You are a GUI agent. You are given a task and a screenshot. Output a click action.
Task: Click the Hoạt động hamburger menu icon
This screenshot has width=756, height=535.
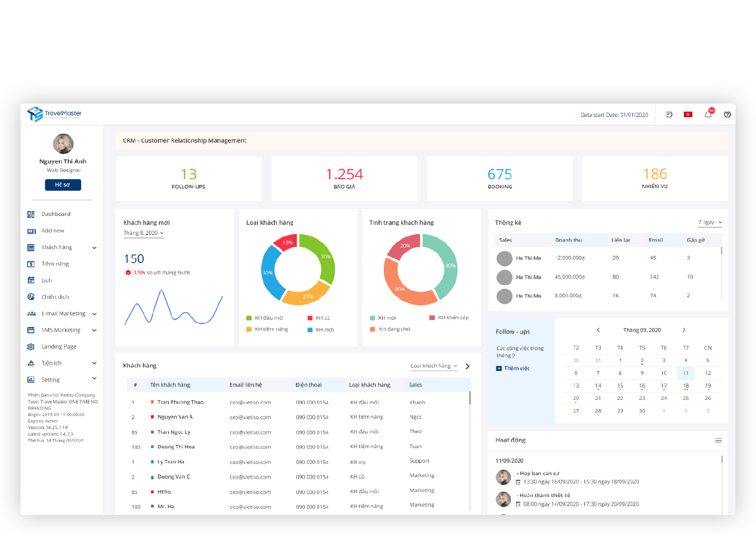[718, 440]
